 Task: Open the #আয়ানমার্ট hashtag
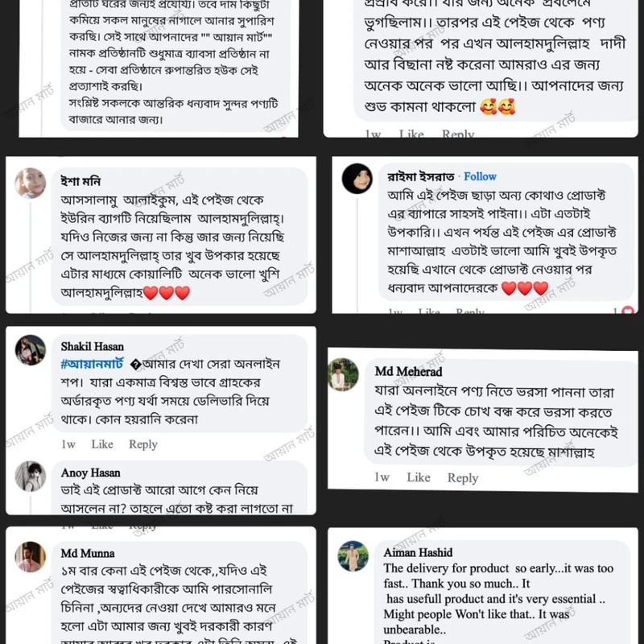click(x=93, y=363)
